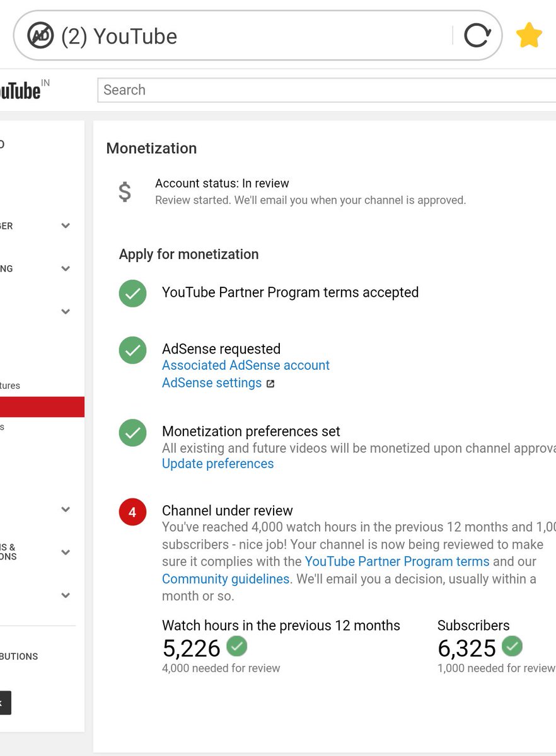556x756 pixels.
Task: Click the 'Channel under review' title
Action: 228,510
